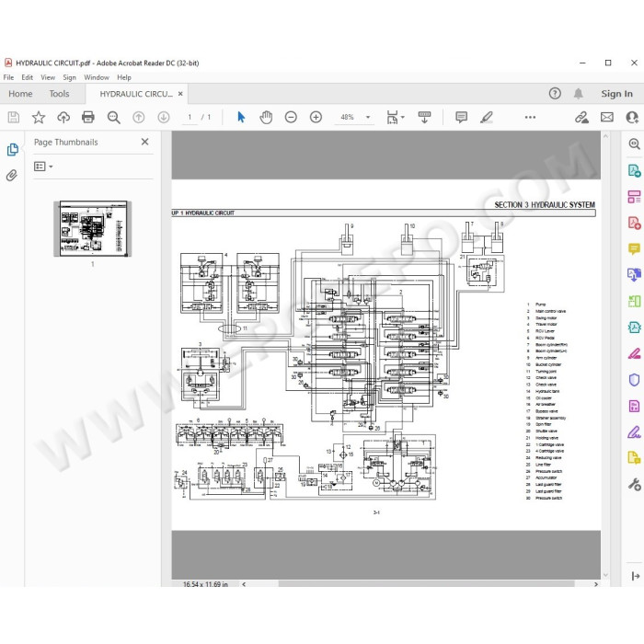Click the Save file icon
The height and width of the screenshot is (644, 644).
tap(13, 118)
